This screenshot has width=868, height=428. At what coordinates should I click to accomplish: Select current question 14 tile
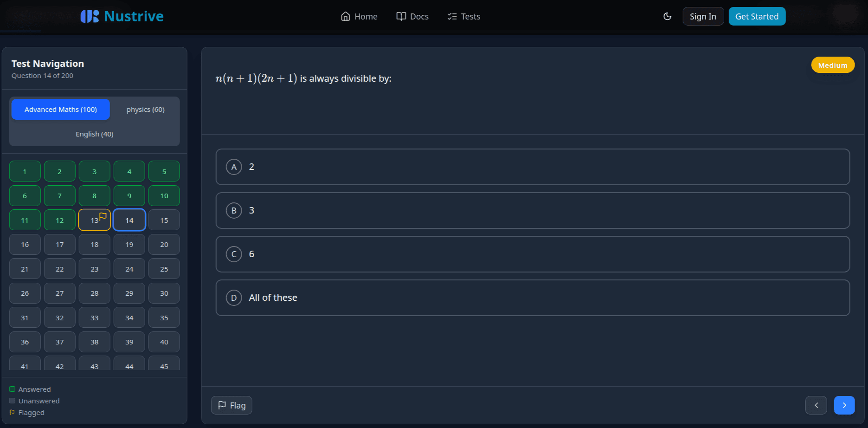(x=129, y=220)
